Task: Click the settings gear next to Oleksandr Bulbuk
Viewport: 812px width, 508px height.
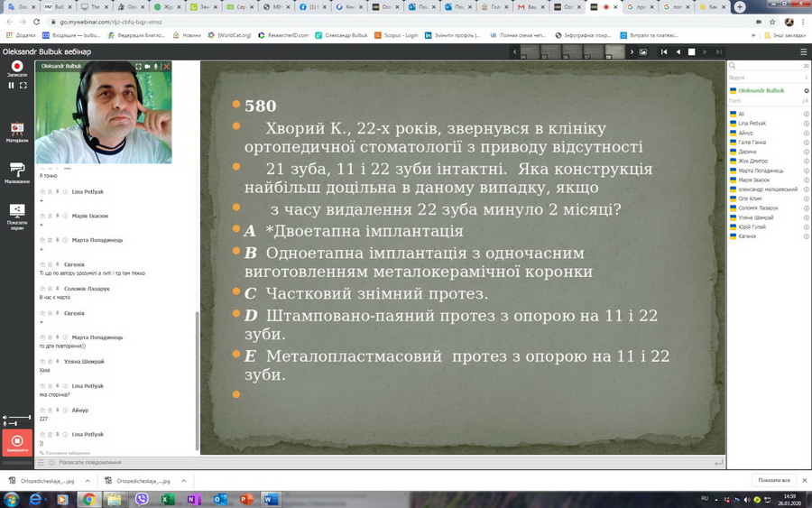Action: pyautogui.click(x=806, y=91)
